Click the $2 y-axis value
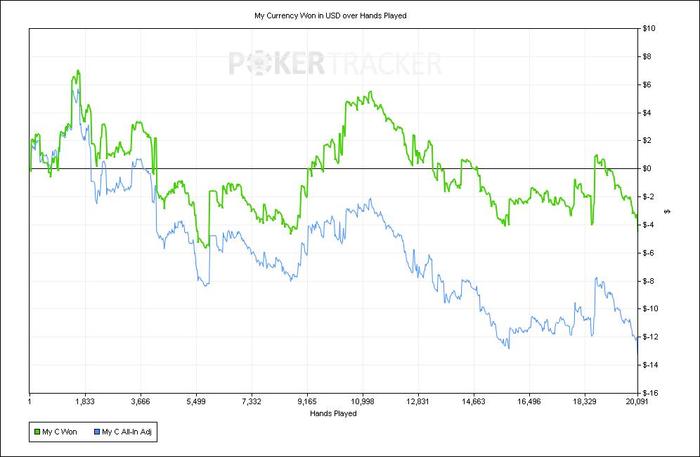 click(647, 141)
